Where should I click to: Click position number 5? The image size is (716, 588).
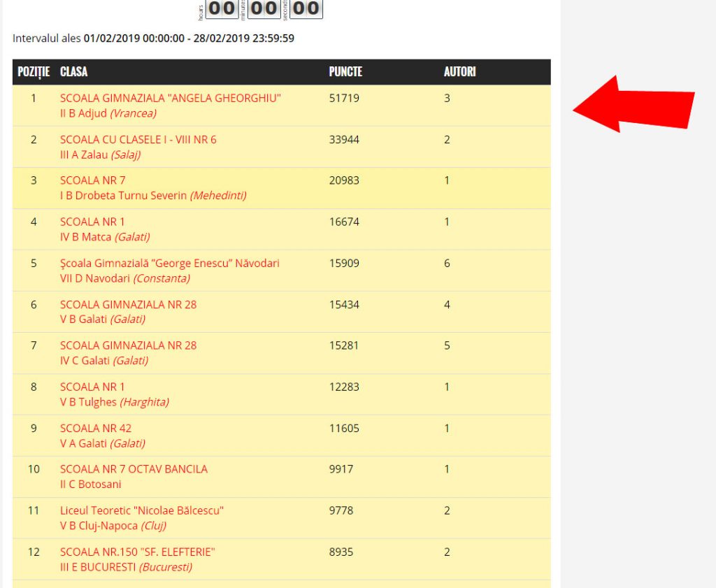tap(34, 264)
